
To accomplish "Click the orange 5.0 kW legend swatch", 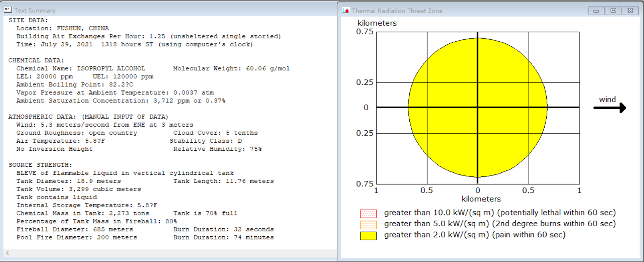I will coord(368,225).
